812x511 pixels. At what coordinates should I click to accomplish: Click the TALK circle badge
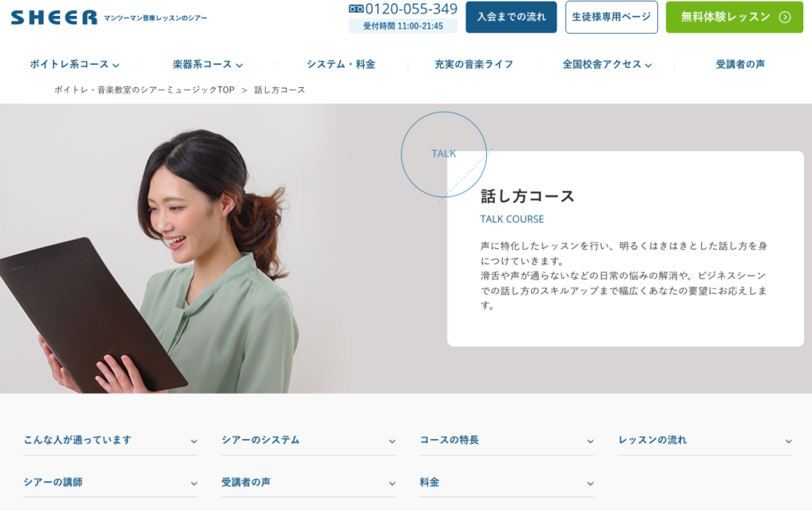tap(443, 154)
